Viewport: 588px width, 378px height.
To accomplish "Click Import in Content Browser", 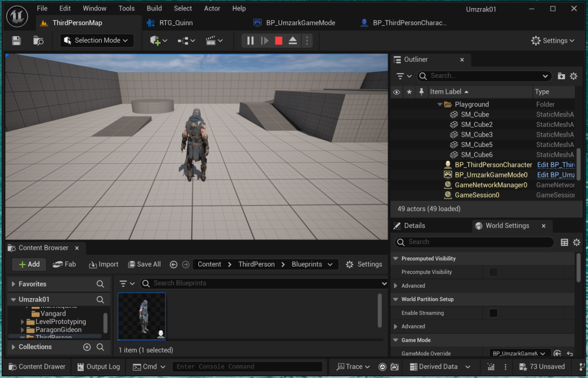I will (103, 264).
